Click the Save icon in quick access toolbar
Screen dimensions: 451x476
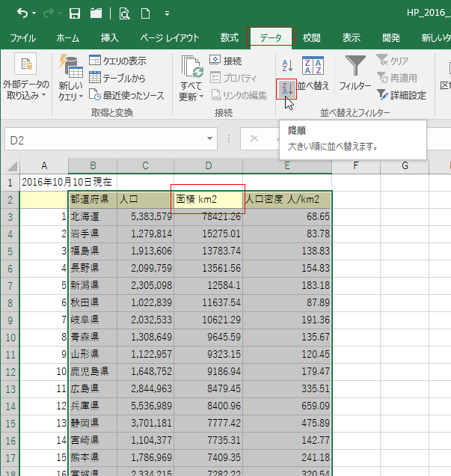75,13
